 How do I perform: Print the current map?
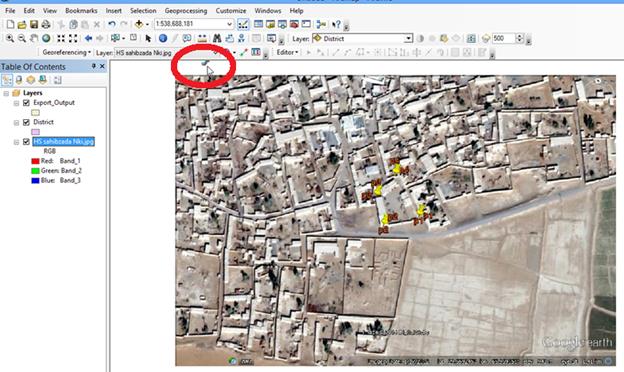point(46,25)
